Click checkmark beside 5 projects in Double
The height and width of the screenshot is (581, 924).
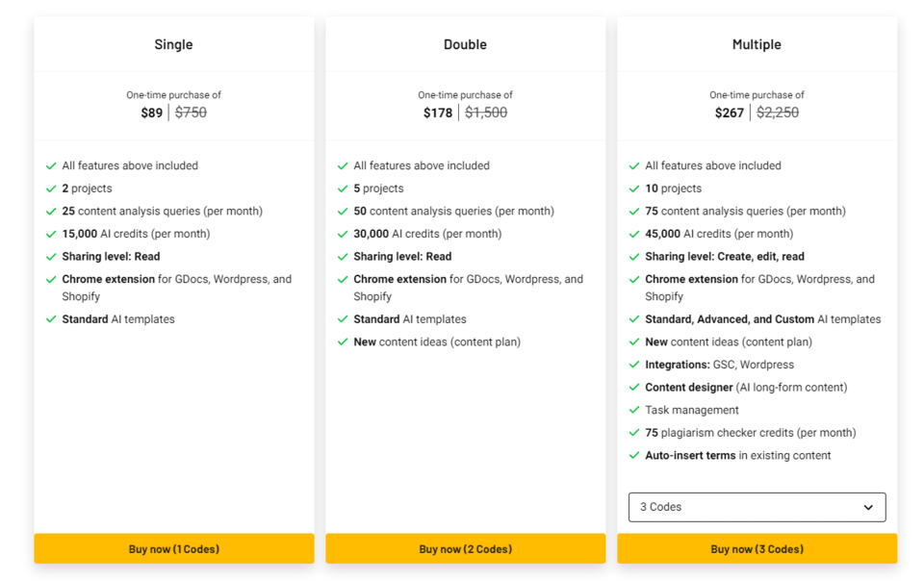tap(343, 189)
